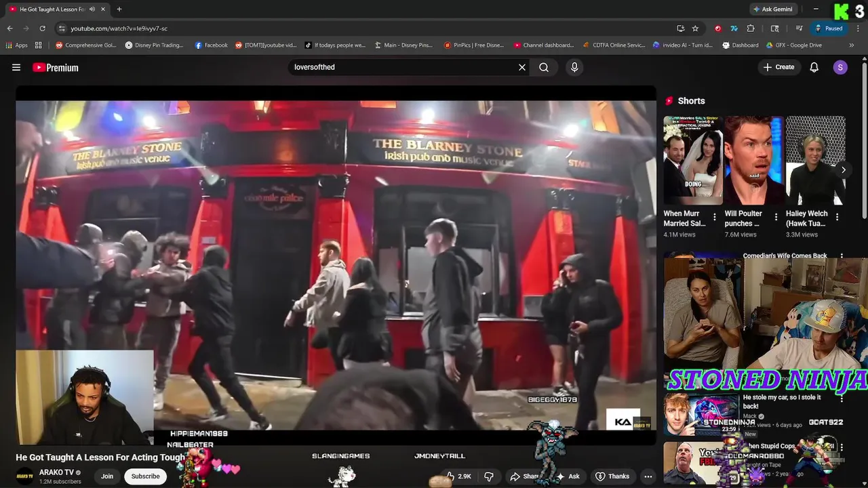Open options for 'When Murr Married Sal...' short

(x=714, y=218)
